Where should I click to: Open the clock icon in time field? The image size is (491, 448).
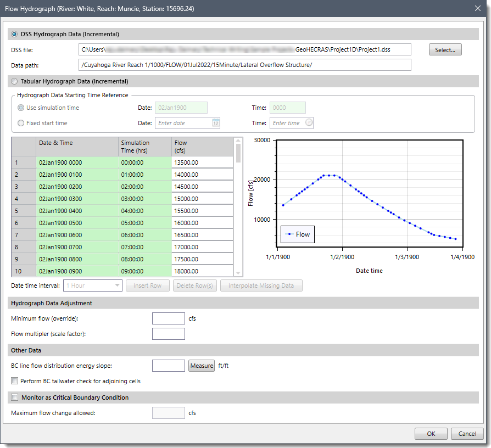coord(309,122)
